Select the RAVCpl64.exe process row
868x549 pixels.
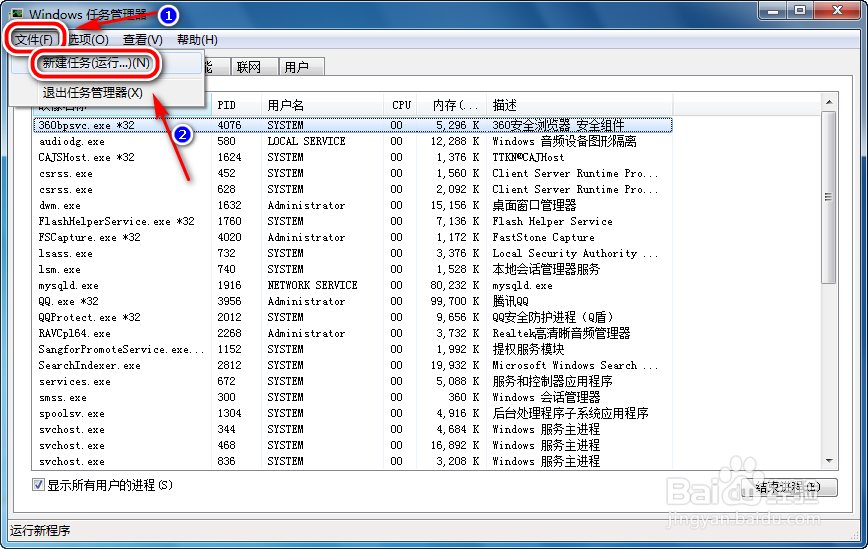353,334
